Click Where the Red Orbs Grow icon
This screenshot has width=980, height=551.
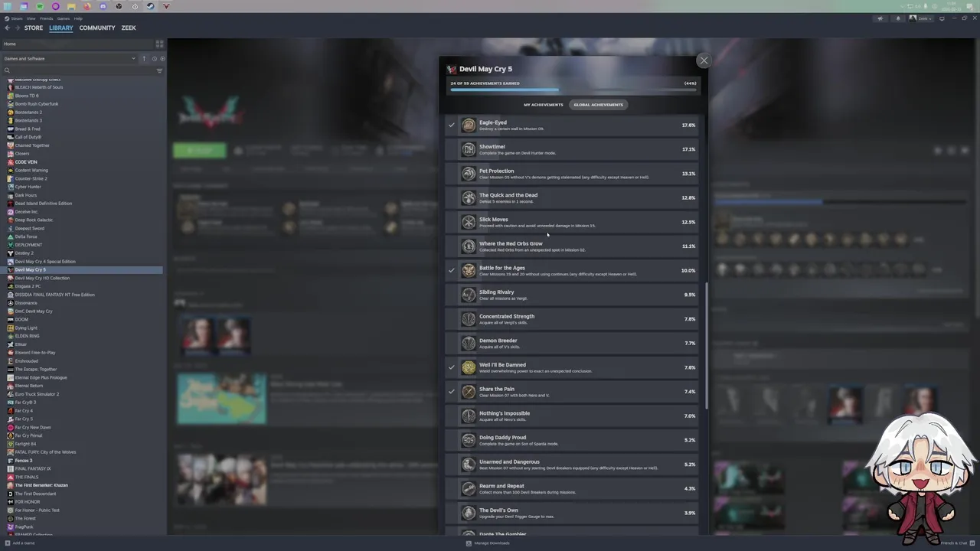tap(469, 246)
